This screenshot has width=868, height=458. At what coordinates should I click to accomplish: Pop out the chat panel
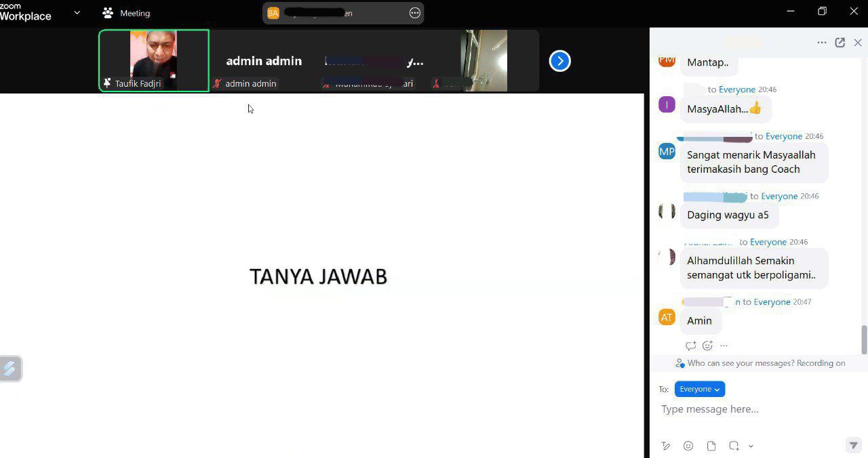tap(840, 43)
